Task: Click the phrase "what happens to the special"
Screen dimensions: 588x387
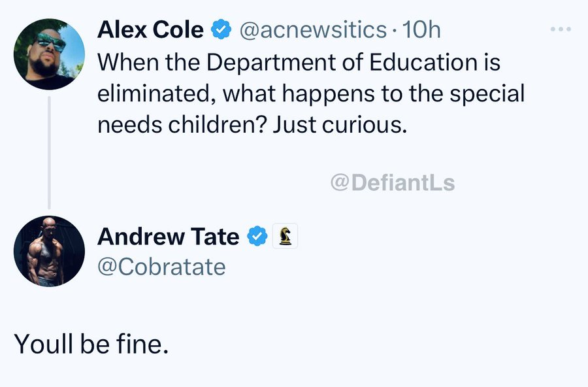Action: click(374, 93)
